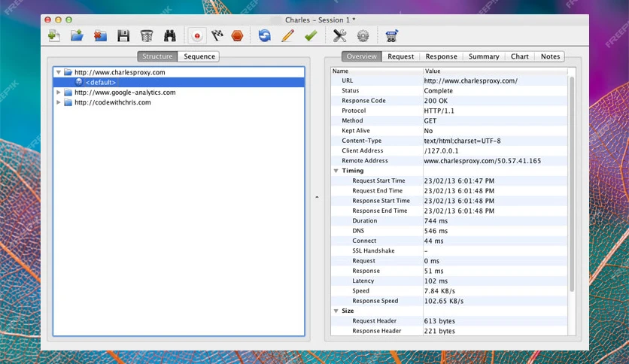629x364 pixels.
Task: Click the folder icon beside google-analytics.com
Action: point(68,93)
